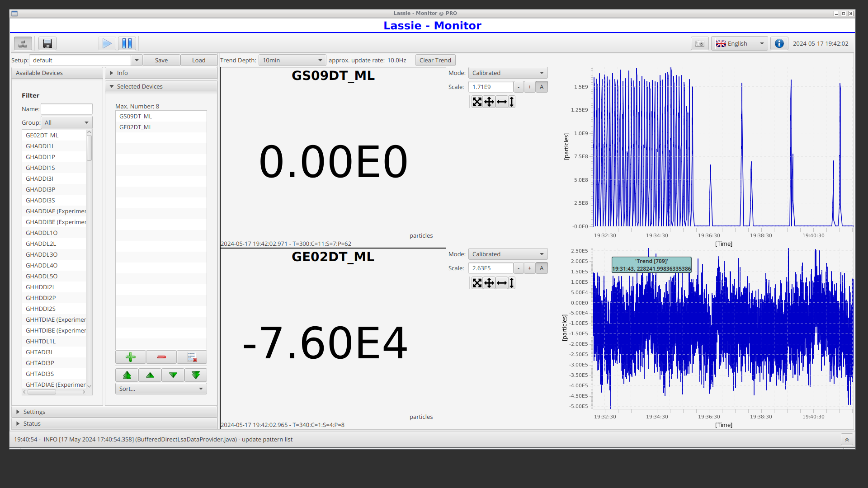This screenshot has height=488, width=868.
Task: Open Mode dropdown for GS09DT_ML
Action: [508, 73]
